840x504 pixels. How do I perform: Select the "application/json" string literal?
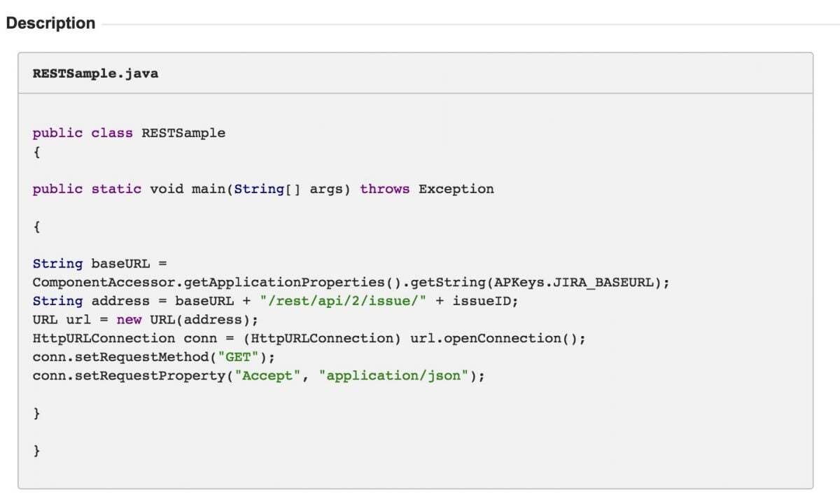394,375
